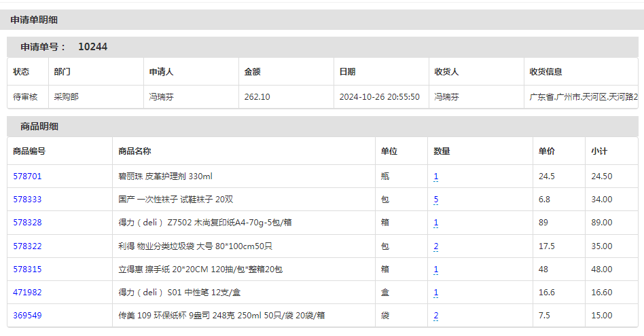The width and height of the screenshot is (644, 336).
Task: Click subtotal 89.00
Action: (x=602, y=223)
